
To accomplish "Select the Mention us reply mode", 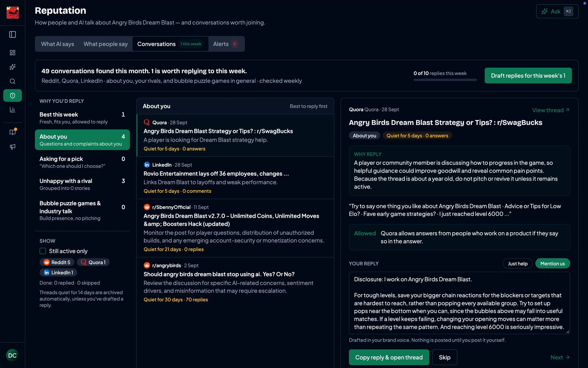I will point(552,263).
